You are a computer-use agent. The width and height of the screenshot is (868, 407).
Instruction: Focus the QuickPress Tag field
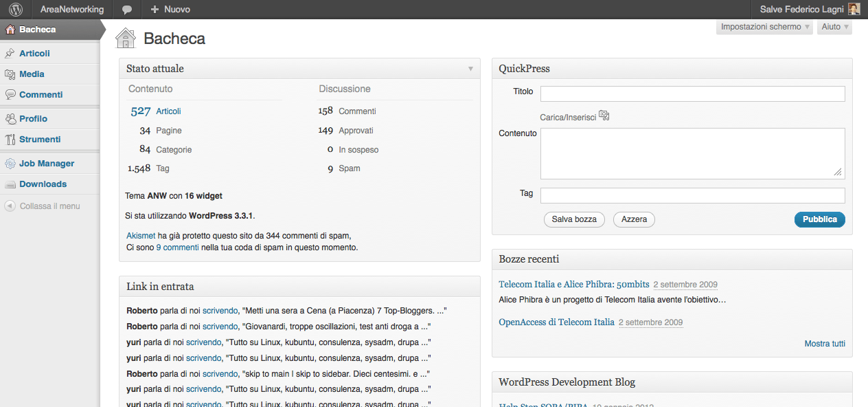pyautogui.click(x=692, y=195)
